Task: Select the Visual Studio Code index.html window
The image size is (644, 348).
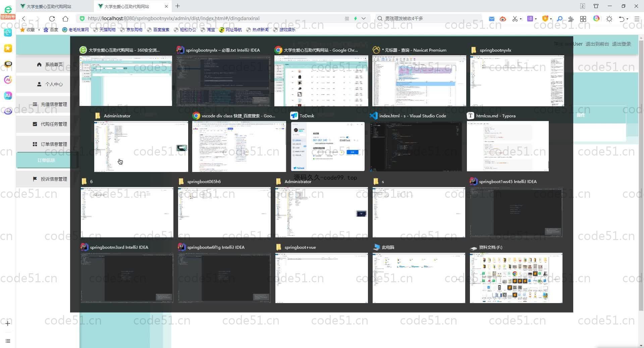Action: coord(416,147)
